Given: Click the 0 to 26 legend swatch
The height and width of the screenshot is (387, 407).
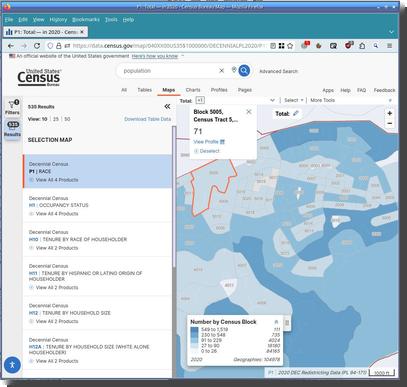Looking at the screenshot, I should 194,351.
